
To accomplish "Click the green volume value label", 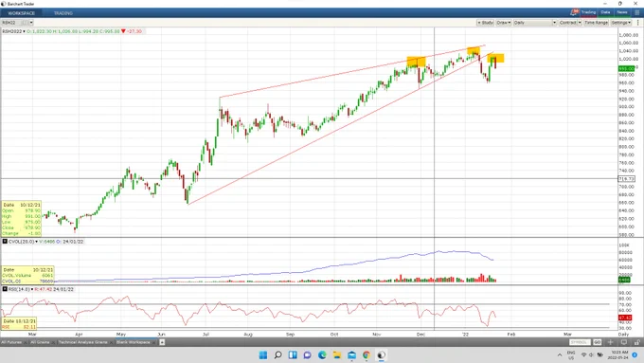I will [624, 280].
